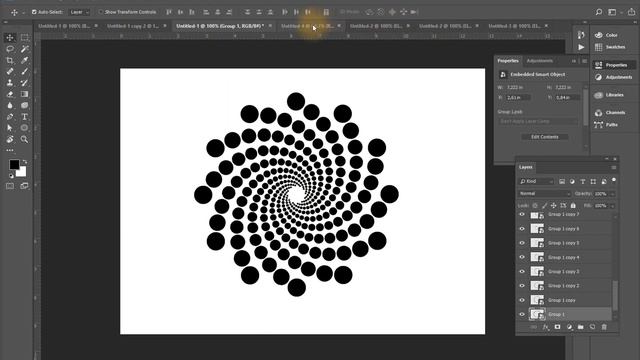Select the Healing Brush tool
Screen dimensions: 640x360
click(x=10, y=71)
